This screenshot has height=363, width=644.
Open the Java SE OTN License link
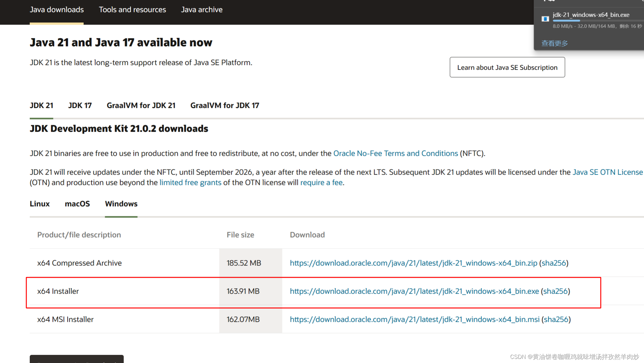[607, 172]
